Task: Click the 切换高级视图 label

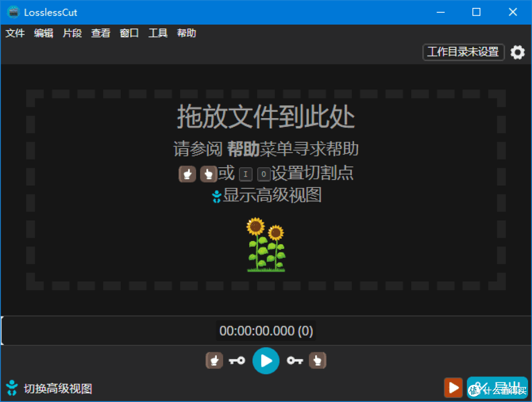Action: pos(58,388)
